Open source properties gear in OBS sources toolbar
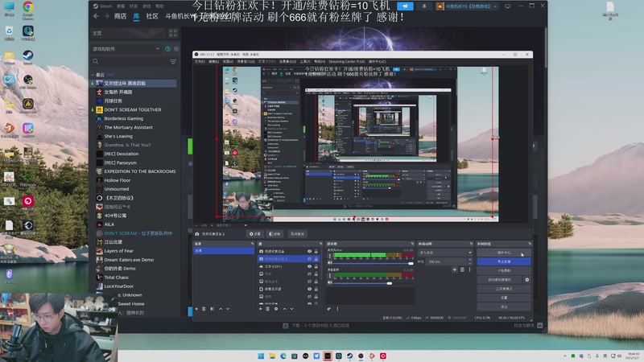Viewport: 644px width, 362px height. point(276,309)
